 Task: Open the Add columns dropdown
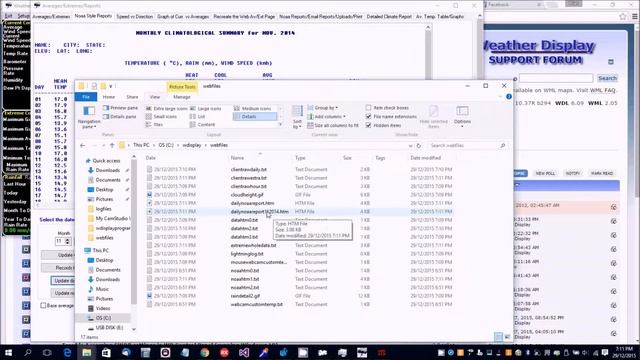pyautogui.click(x=327, y=116)
